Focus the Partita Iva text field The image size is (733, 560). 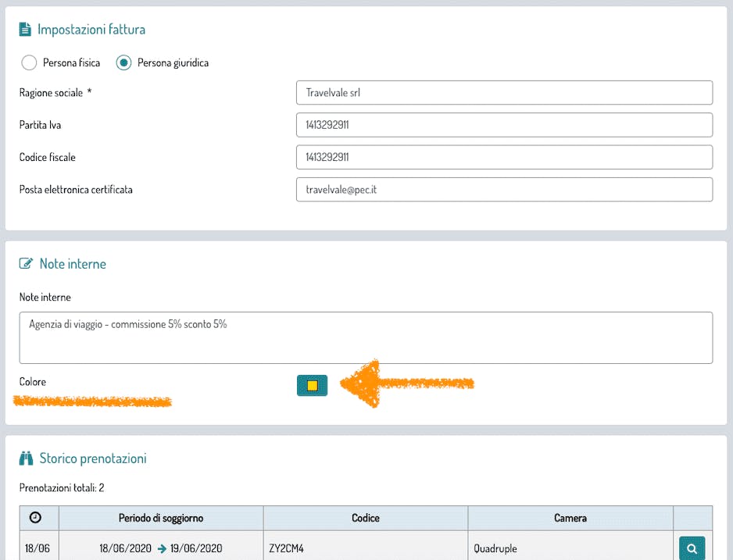pos(504,125)
